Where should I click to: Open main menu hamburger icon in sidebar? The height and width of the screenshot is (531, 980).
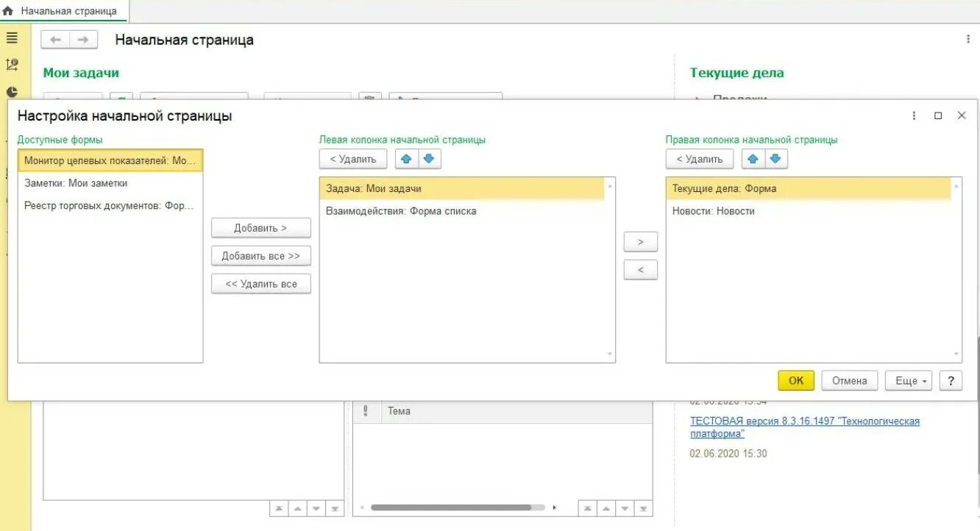[12, 38]
